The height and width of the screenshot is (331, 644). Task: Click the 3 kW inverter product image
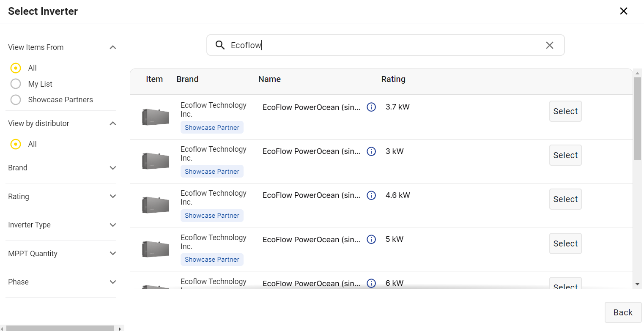[156, 161]
